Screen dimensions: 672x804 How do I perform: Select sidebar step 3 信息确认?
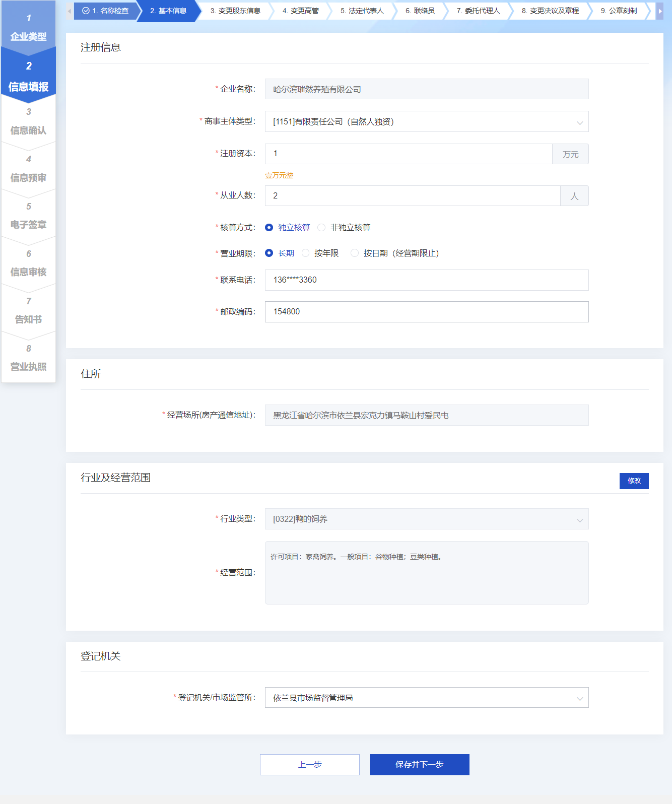point(29,122)
